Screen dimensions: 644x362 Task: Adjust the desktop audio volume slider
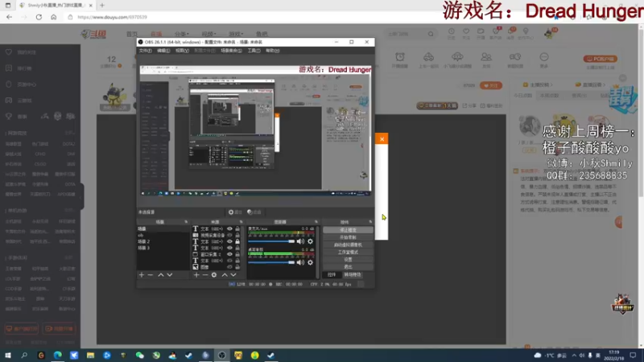(x=271, y=262)
